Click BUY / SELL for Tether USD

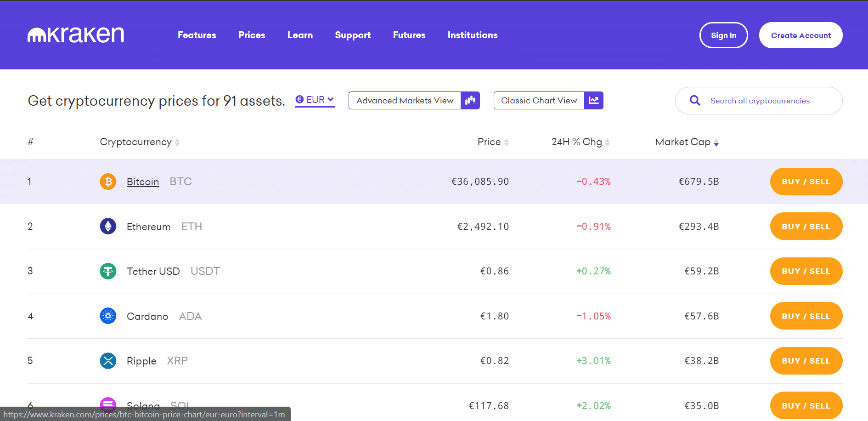point(806,271)
